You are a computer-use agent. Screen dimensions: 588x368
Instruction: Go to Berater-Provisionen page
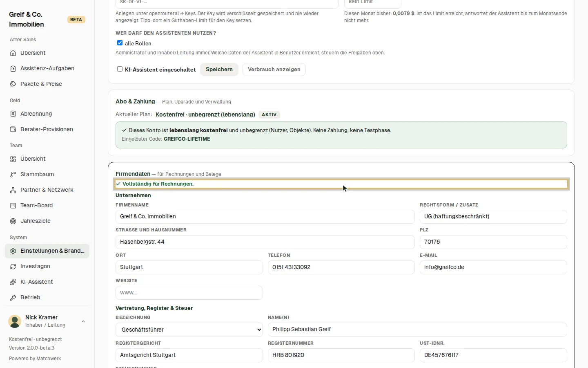47,129
